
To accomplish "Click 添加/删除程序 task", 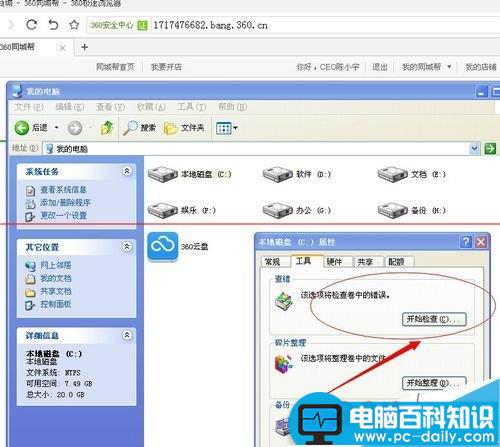I will click(65, 203).
